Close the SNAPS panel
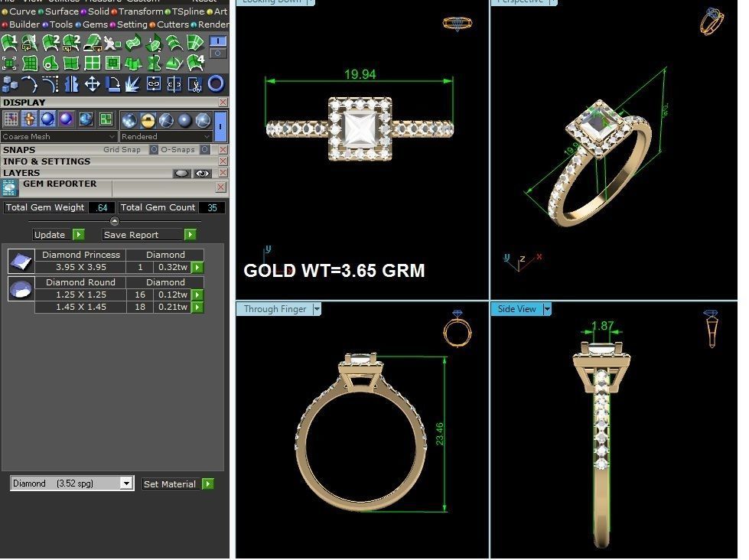This screenshot has height=560, width=749. (223, 149)
